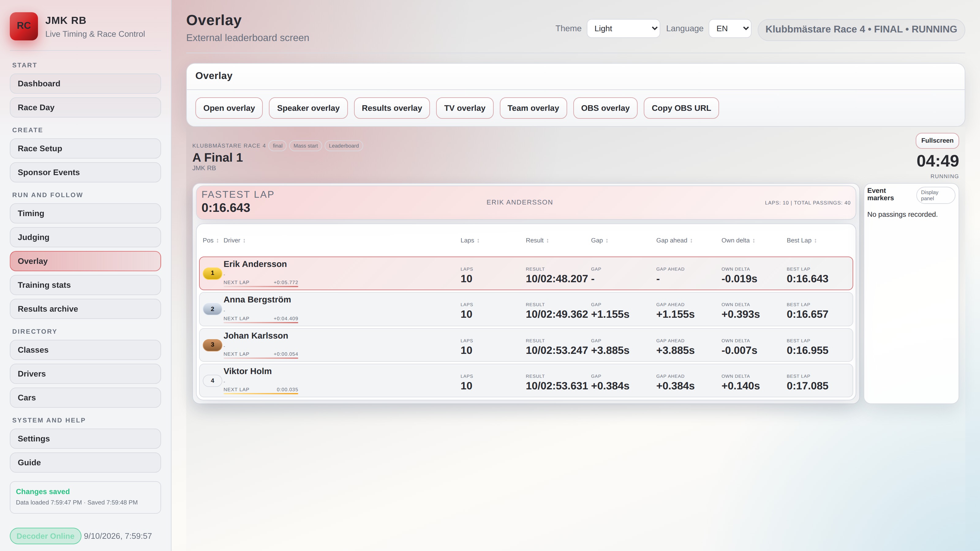Click Anna Bergström's silver position 2 badge
Image resolution: width=980 pixels, height=551 pixels.
point(212,309)
